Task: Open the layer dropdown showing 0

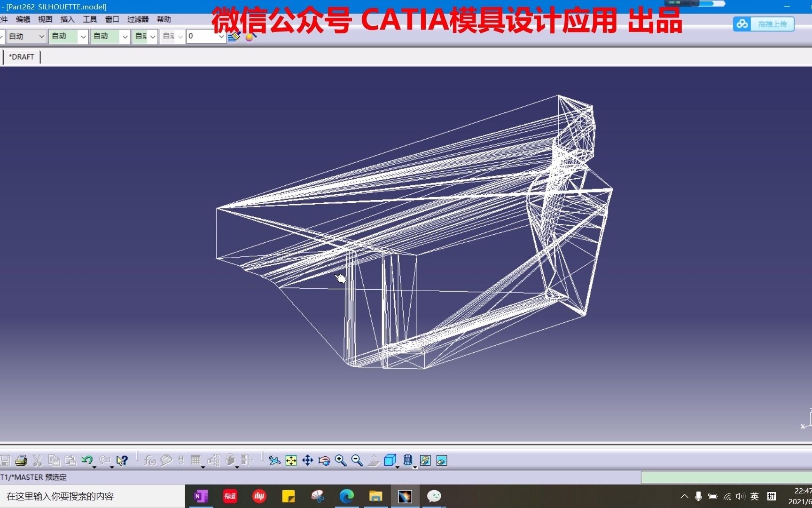Action: click(x=206, y=36)
